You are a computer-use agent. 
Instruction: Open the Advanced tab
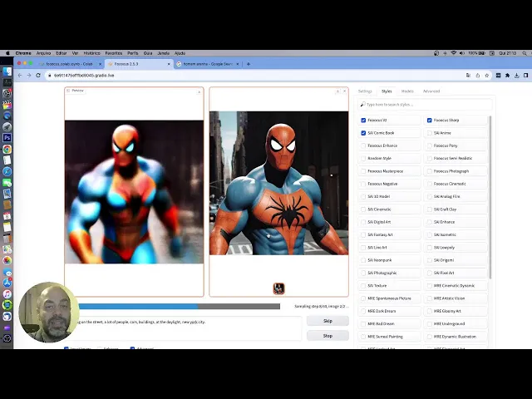pyautogui.click(x=431, y=91)
